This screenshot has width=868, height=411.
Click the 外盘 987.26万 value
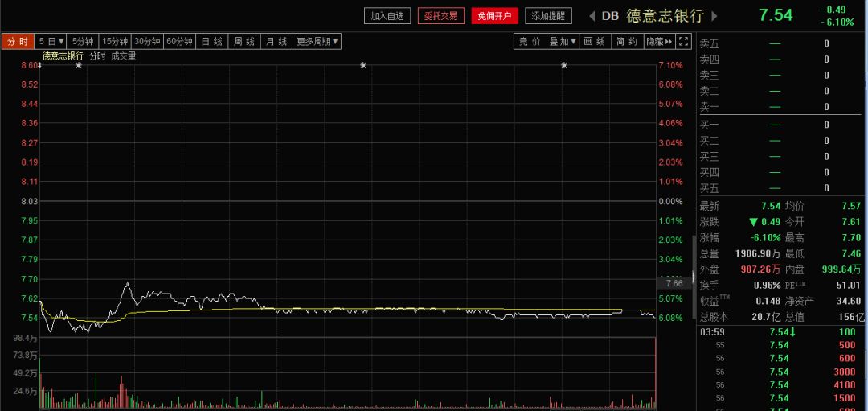coord(760,269)
